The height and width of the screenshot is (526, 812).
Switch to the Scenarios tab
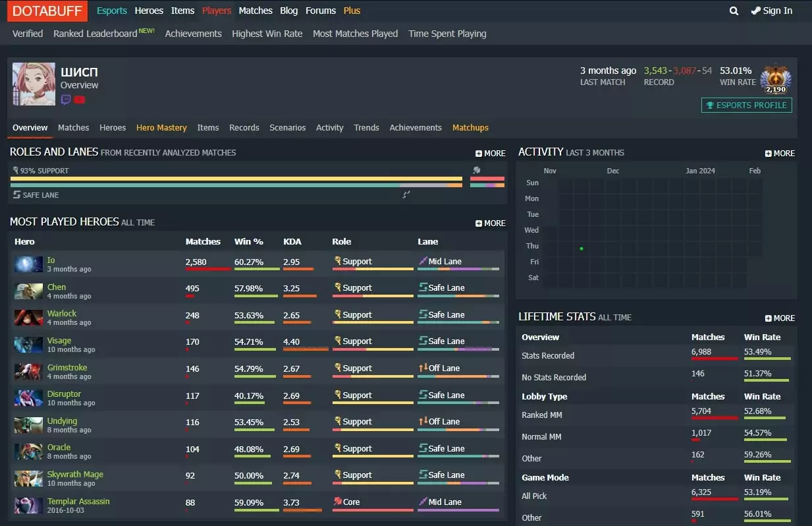coord(288,128)
